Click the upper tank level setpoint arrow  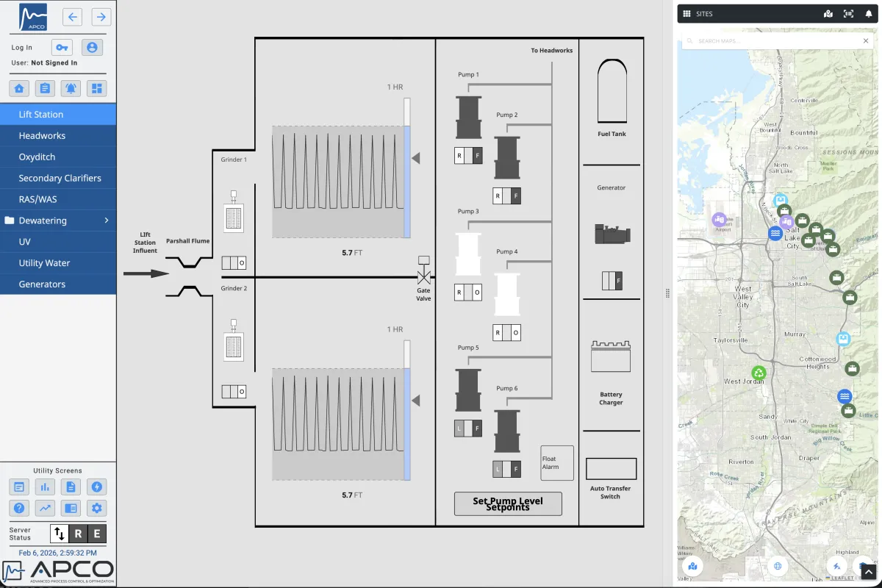(x=416, y=158)
